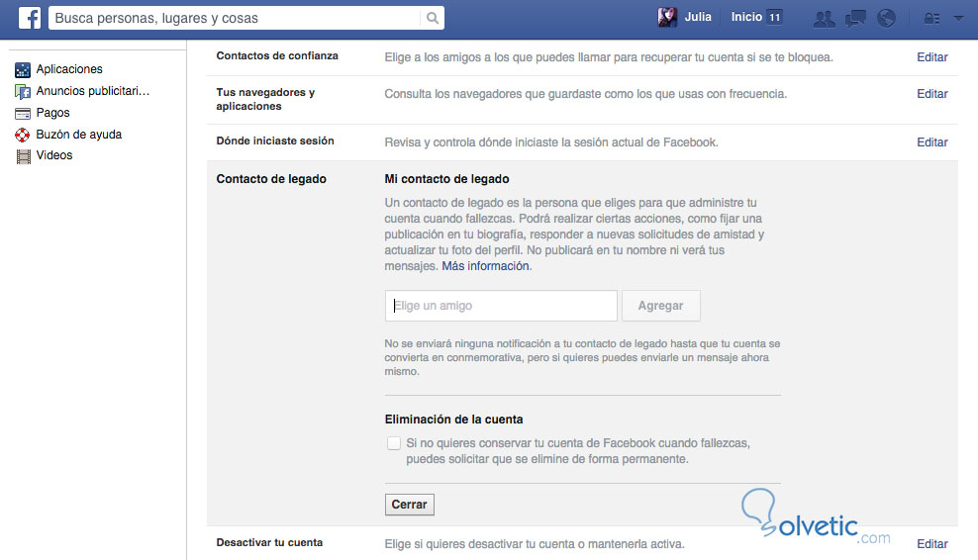Edit Tus navegadores y aplicaciones
The height and width of the screenshot is (560, 978).
point(931,94)
